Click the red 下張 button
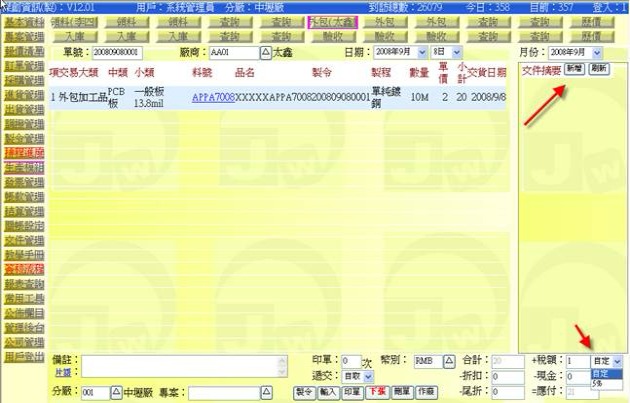 tap(377, 393)
